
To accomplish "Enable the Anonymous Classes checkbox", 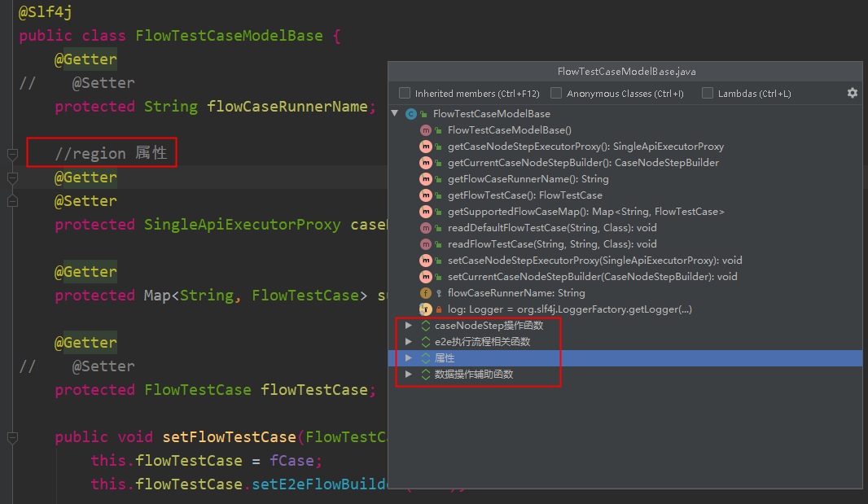I will coord(556,93).
